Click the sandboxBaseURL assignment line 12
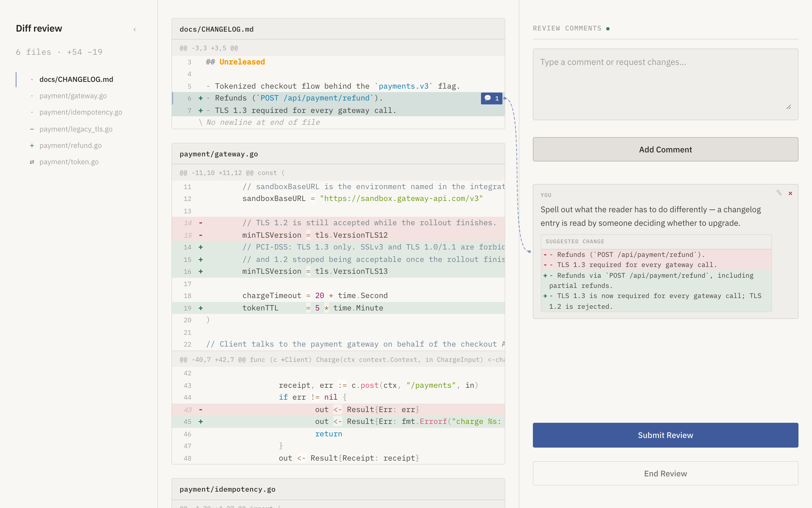Image resolution: width=812 pixels, height=508 pixels. pyautogui.click(x=338, y=199)
